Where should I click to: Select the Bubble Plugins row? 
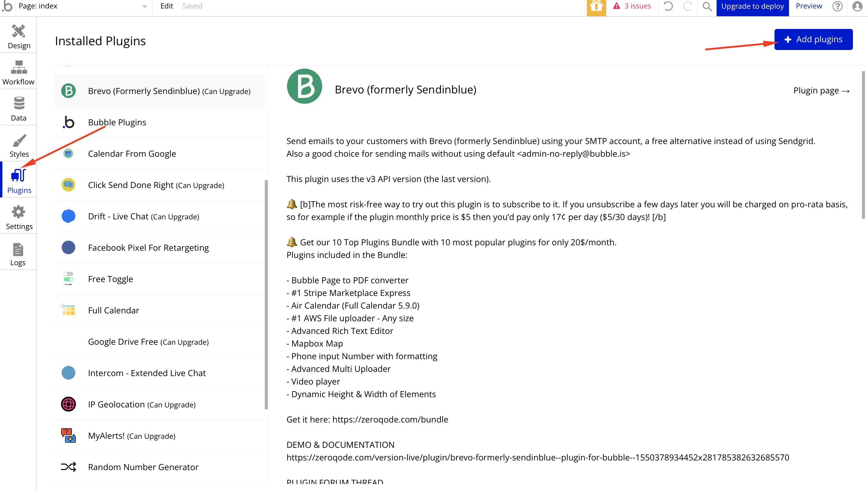pyautogui.click(x=159, y=122)
